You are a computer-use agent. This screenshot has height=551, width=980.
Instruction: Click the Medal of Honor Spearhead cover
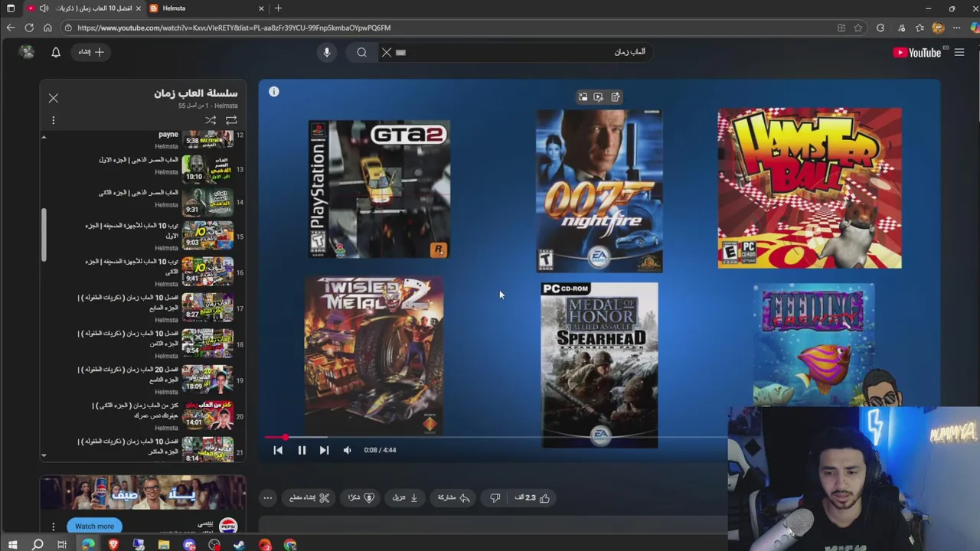(x=599, y=364)
